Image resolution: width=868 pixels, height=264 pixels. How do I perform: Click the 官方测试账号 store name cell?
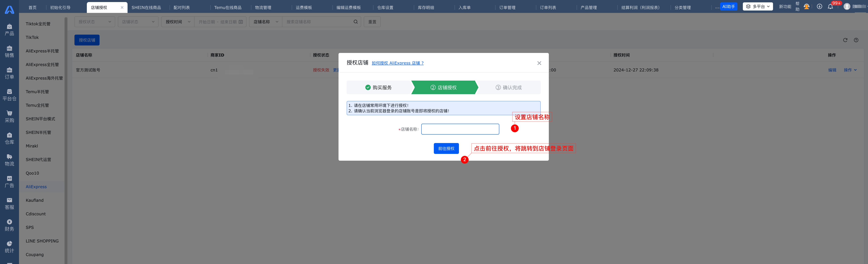88,70
